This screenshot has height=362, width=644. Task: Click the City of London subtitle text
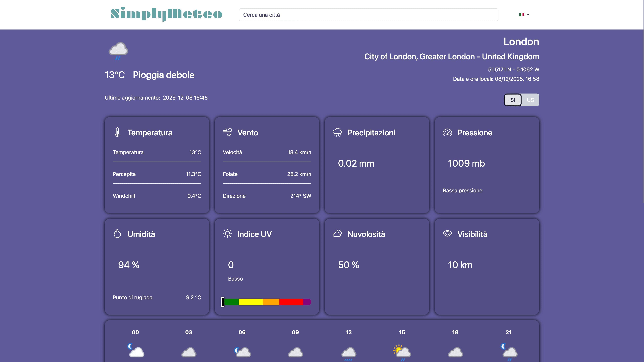click(x=451, y=56)
